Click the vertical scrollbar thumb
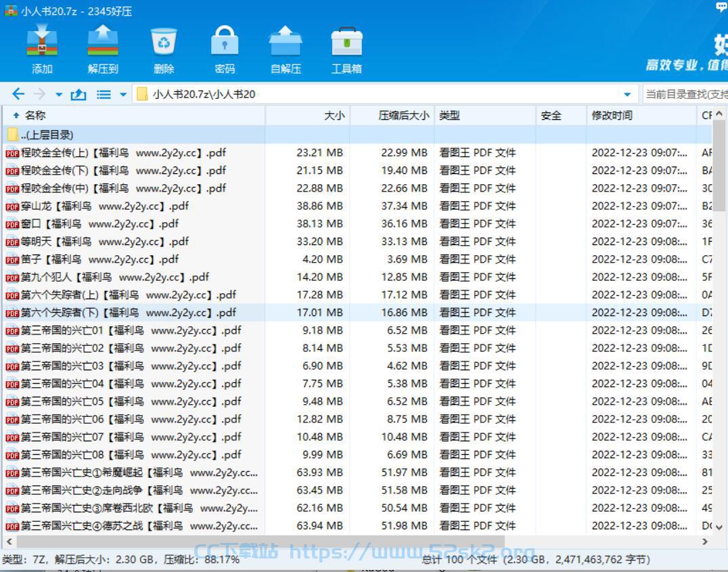This screenshot has height=572, width=728. [x=719, y=167]
